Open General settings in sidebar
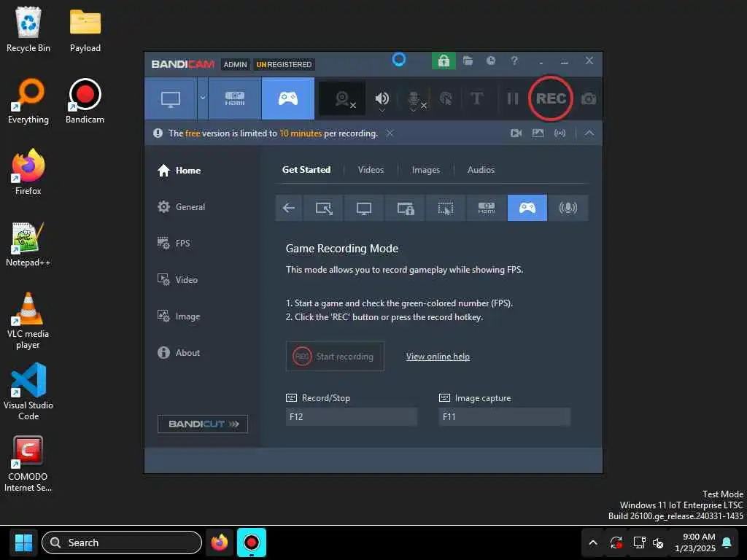 (x=182, y=207)
